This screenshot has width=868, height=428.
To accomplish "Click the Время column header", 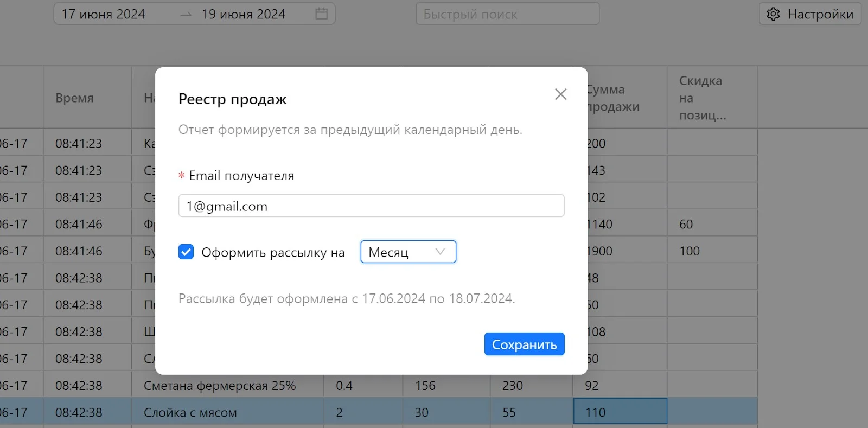I will click(87, 98).
